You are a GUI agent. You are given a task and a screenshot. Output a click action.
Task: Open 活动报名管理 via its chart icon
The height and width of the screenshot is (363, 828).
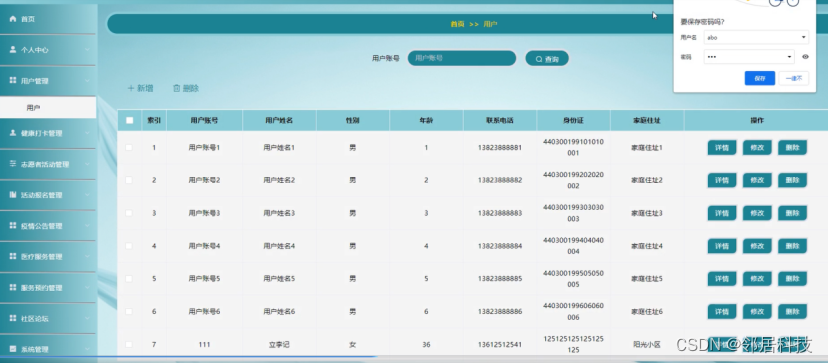(13, 194)
